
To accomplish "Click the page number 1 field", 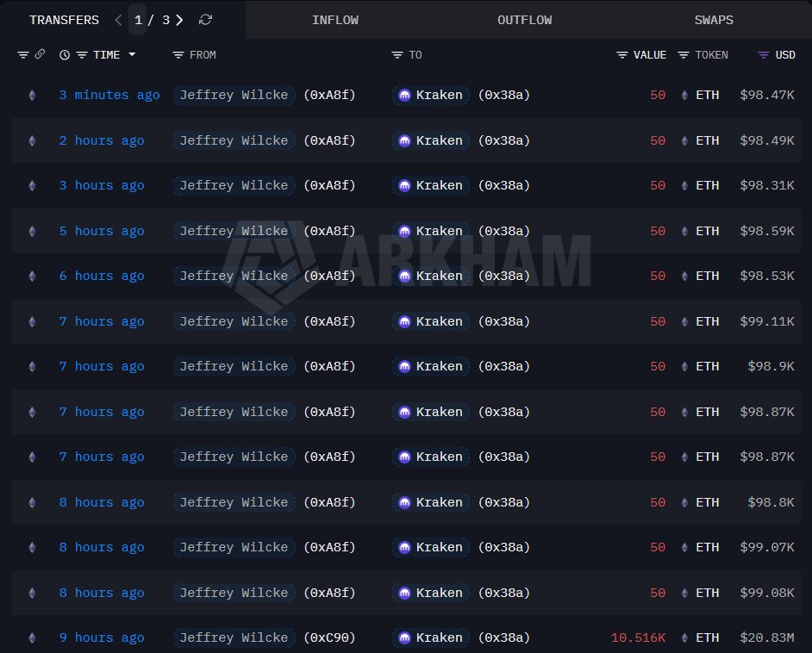I will tap(138, 20).
